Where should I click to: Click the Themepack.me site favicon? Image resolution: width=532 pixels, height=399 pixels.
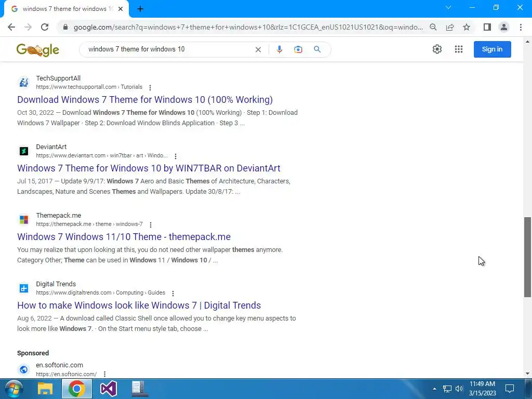pyautogui.click(x=24, y=220)
